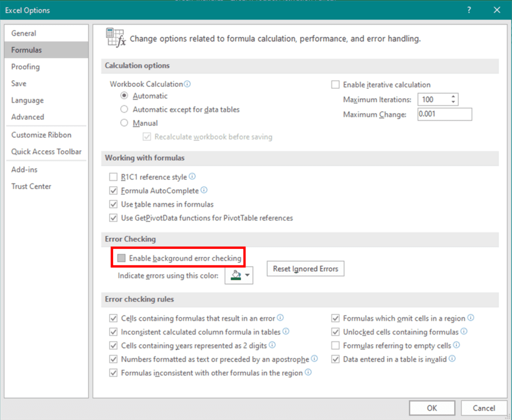Screen dimensions: 512x420
Task: Select the Manual calculation radio button
Action: tap(124, 123)
